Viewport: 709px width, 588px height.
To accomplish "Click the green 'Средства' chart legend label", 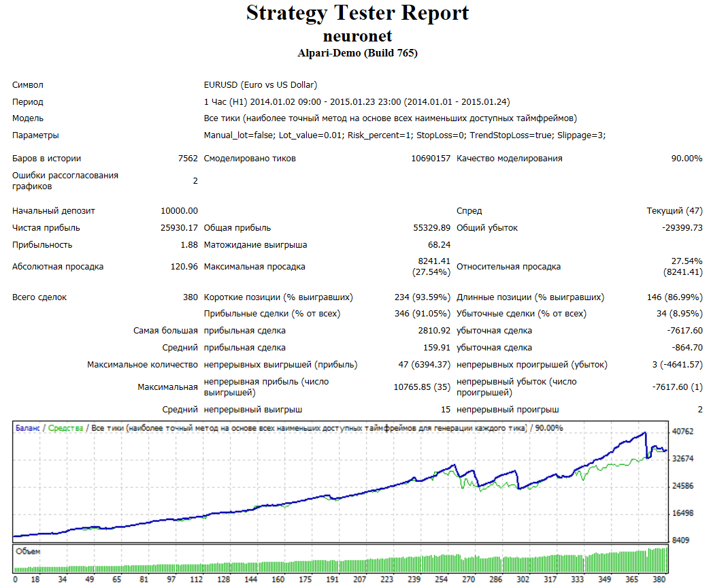I will pyautogui.click(x=65, y=428).
